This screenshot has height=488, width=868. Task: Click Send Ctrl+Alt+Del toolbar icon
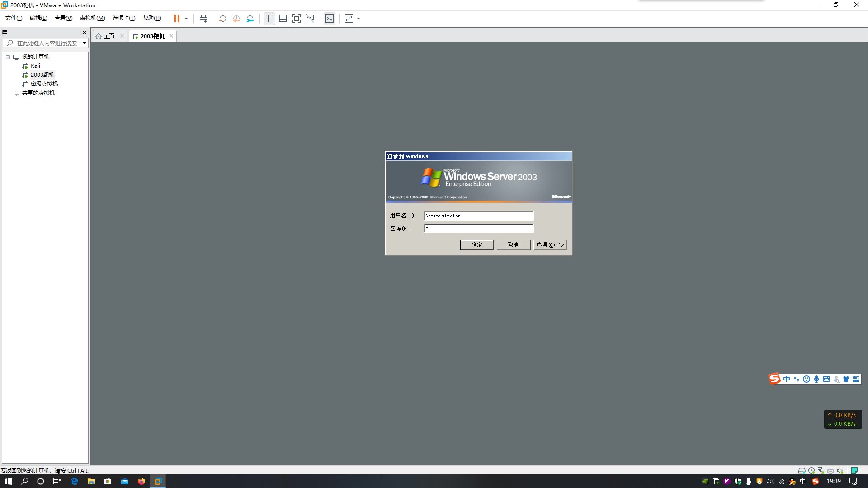pos(203,19)
